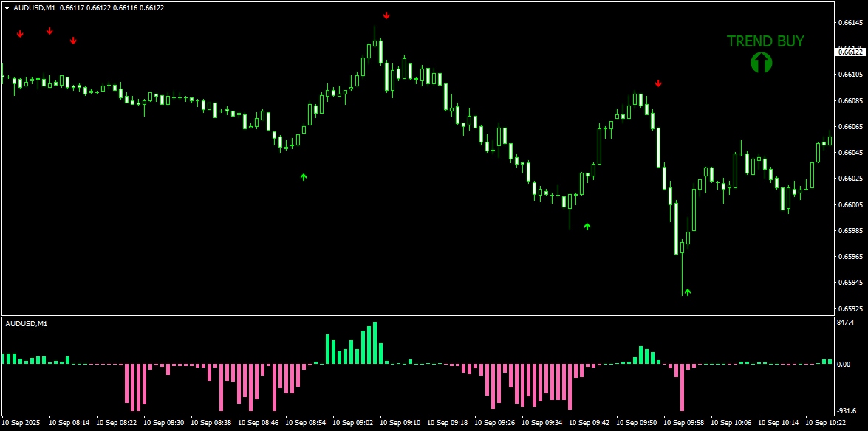Click the highlighted current price 0.66122 tag
This screenshot has width=868, height=431.
point(850,52)
